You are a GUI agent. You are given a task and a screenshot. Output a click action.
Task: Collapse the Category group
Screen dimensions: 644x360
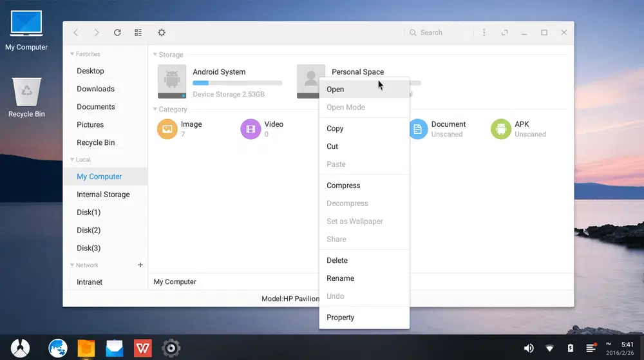click(x=155, y=109)
